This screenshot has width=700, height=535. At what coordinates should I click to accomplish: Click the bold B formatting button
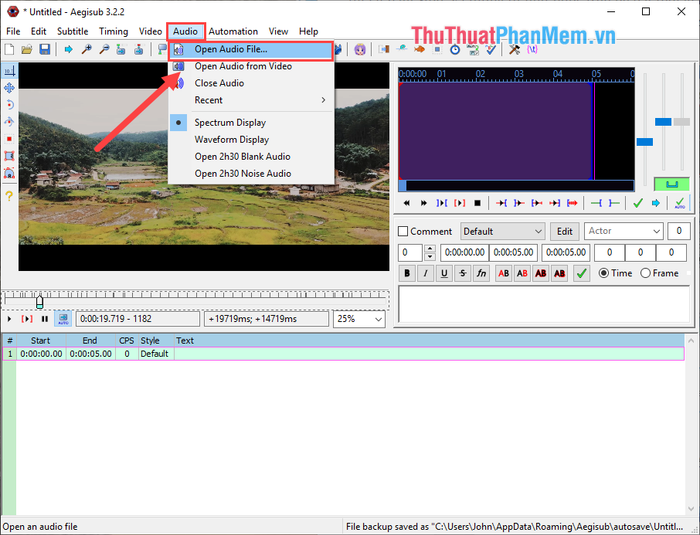coord(407,273)
